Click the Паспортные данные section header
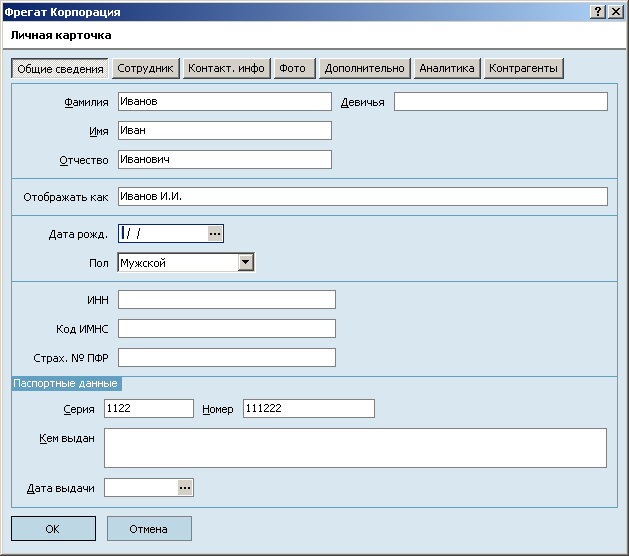This screenshot has width=629, height=556. click(x=65, y=384)
